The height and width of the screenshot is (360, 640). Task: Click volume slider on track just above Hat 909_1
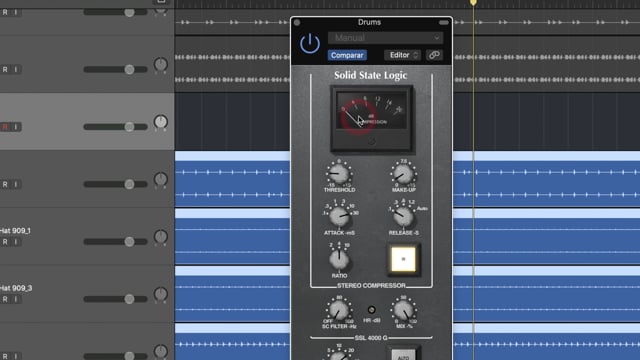pyautogui.click(x=116, y=184)
